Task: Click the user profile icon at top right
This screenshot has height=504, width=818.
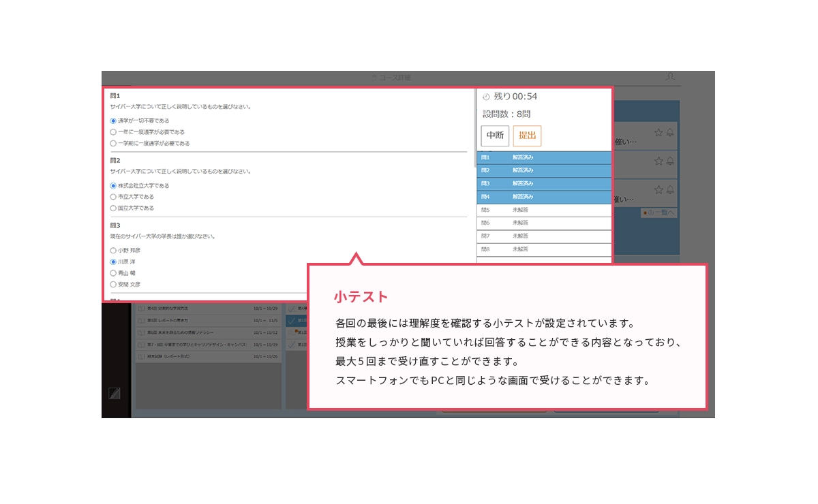Action: pos(670,77)
